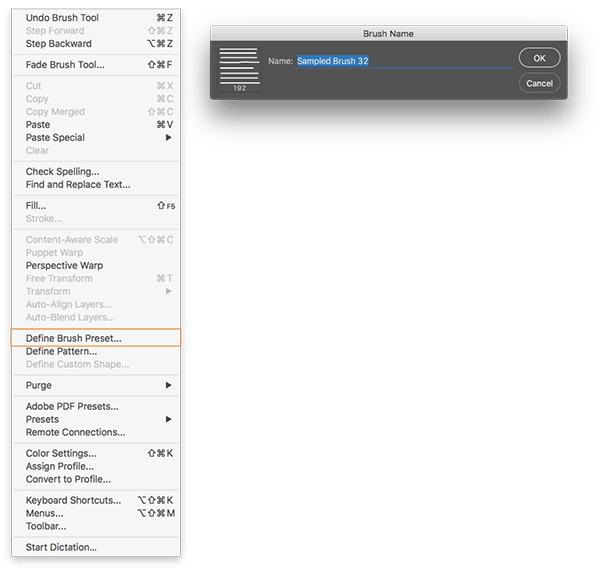Click Copy in the Edit menu
Viewport: 600px width, 571px height.
[x=96, y=99]
